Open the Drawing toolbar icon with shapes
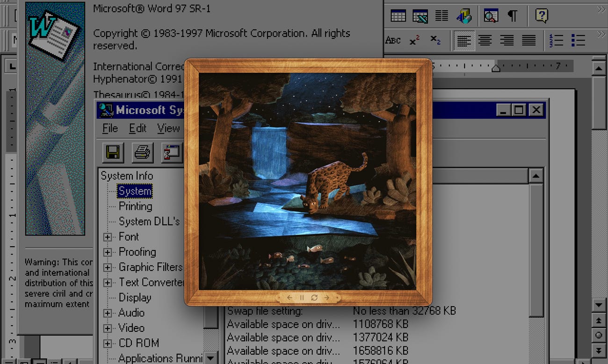The height and width of the screenshot is (364, 608). click(464, 16)
